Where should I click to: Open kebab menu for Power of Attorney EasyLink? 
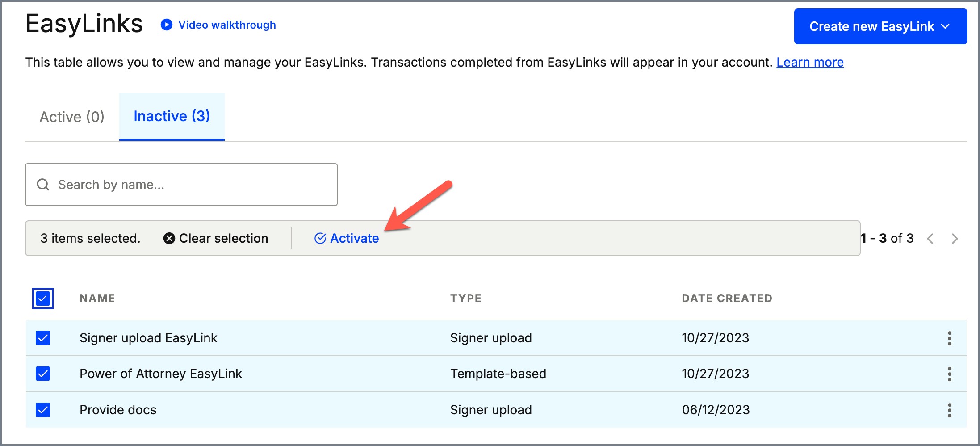pos(949,374)
